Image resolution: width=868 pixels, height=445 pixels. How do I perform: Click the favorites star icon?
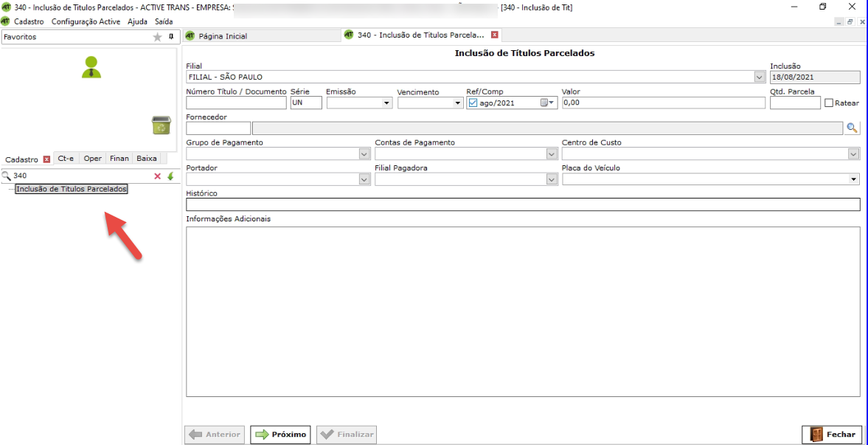coord(157,37)
